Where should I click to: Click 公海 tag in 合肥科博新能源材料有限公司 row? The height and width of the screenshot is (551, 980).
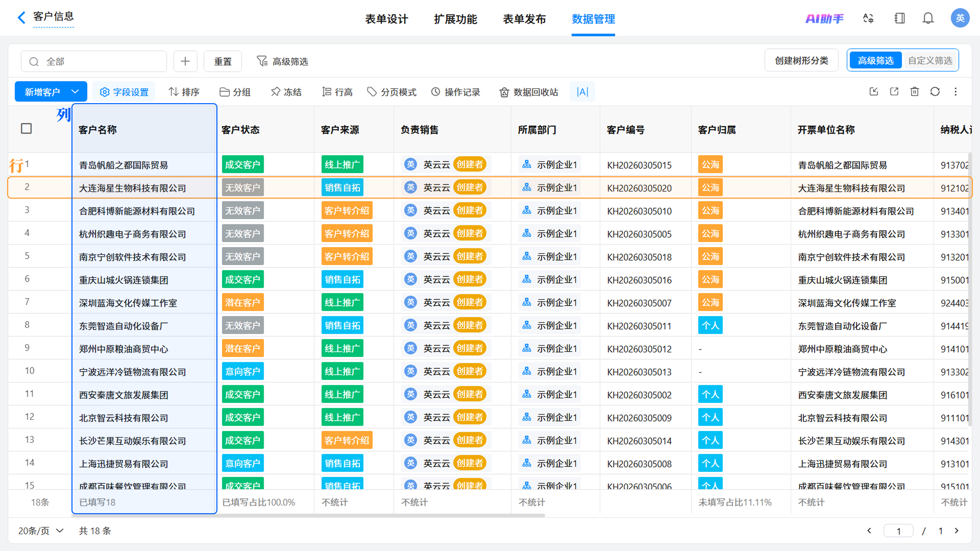(x=710, y=210)
